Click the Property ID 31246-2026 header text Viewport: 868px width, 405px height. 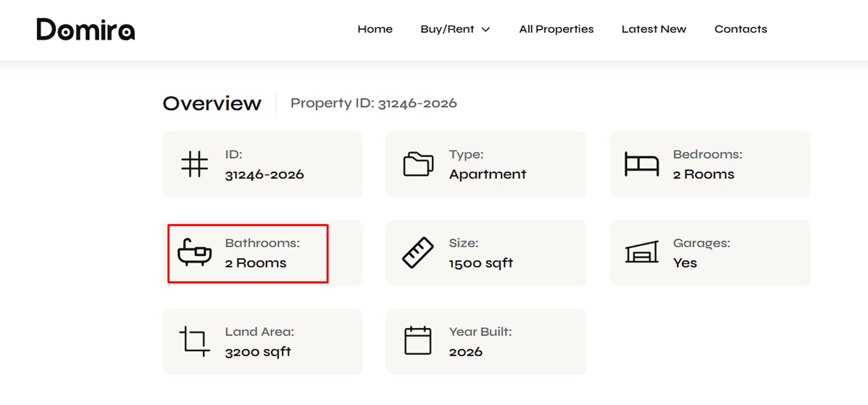[x=373, y=103]
